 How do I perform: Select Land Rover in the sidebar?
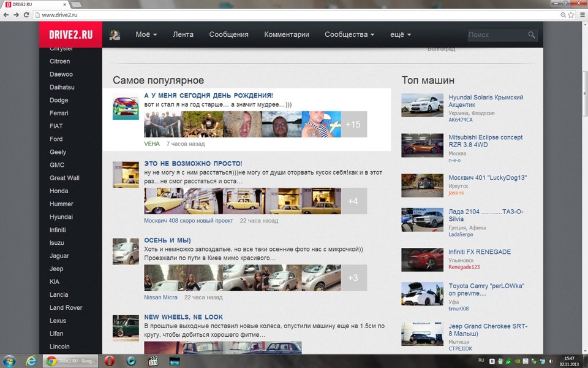tap(66, 307)
